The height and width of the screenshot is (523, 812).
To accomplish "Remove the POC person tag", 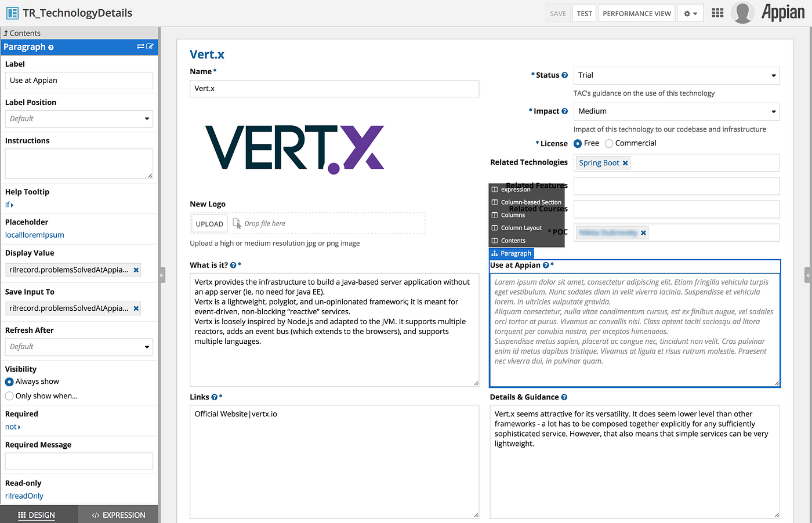I will click(x=643, y=233).
